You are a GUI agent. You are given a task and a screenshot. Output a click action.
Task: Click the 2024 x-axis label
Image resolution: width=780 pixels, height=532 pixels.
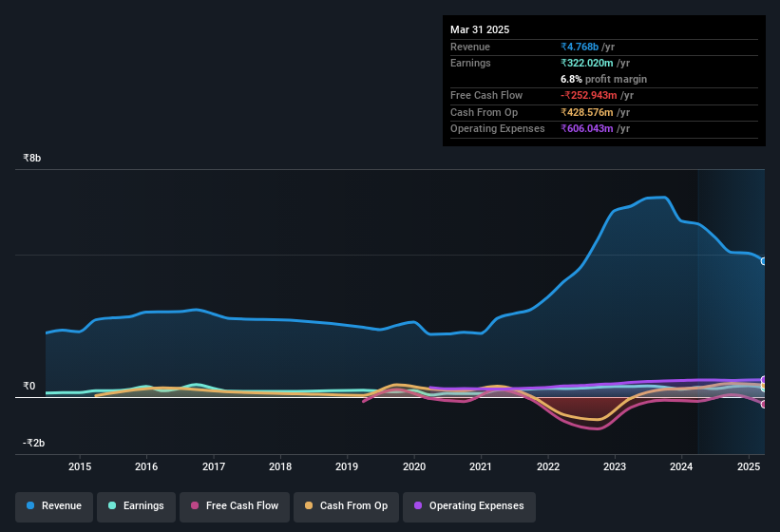[681, 466]
